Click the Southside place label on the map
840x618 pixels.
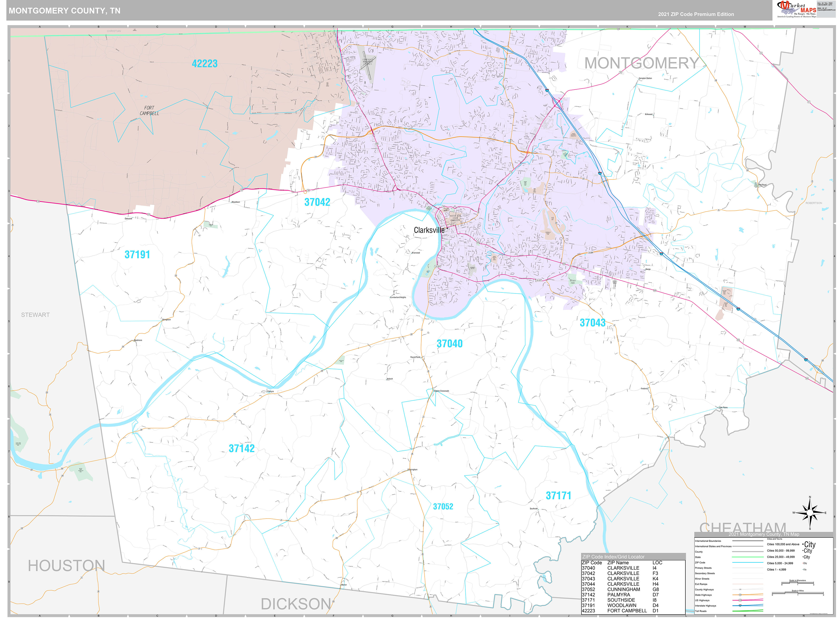point(534,508)
